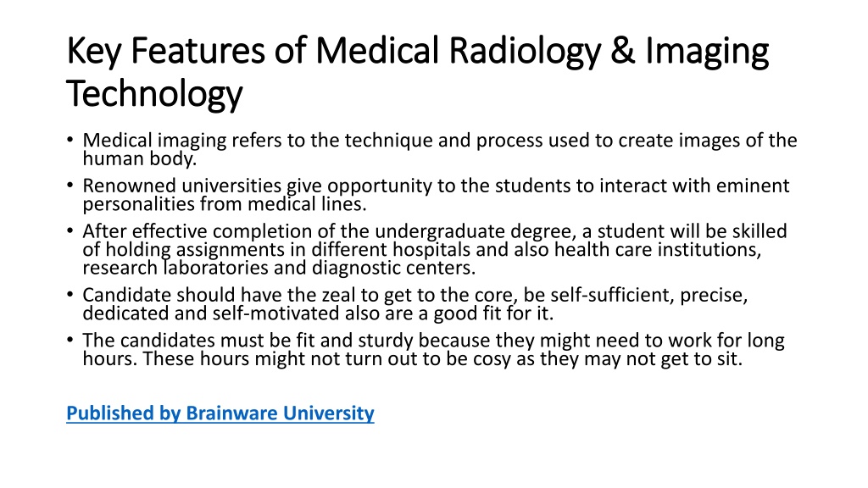
Task: Click the bullet marker before After effective completion
Action: (70, 230)
